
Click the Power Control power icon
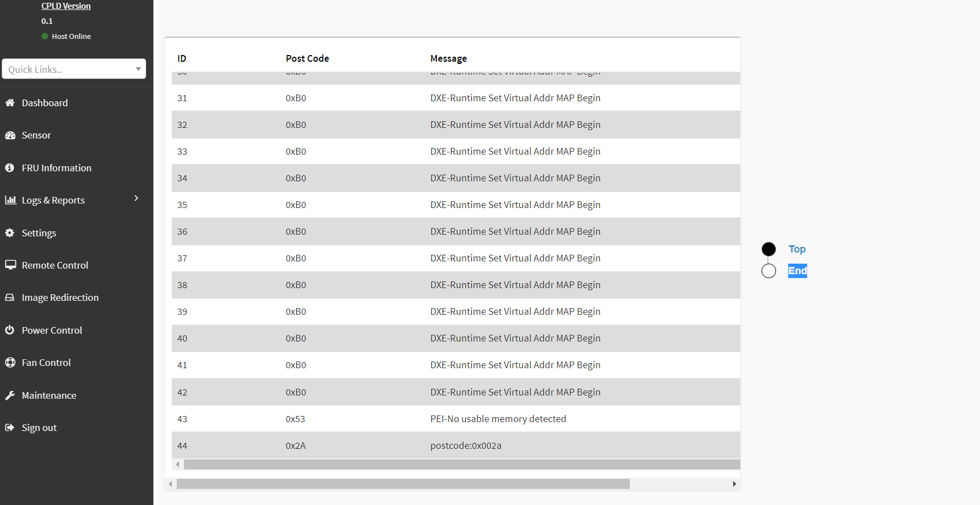10,330
